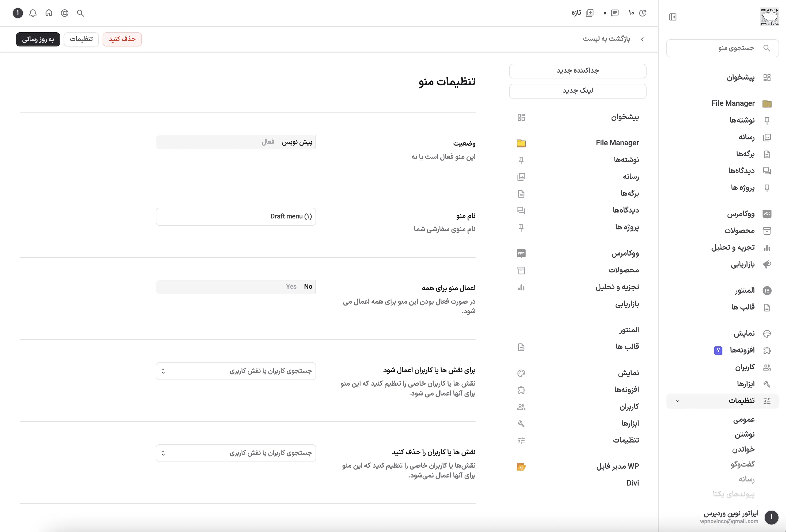786x532 pixels.
Task: Open نوشتن settings submenu item
Action: (x=744, y=435)
